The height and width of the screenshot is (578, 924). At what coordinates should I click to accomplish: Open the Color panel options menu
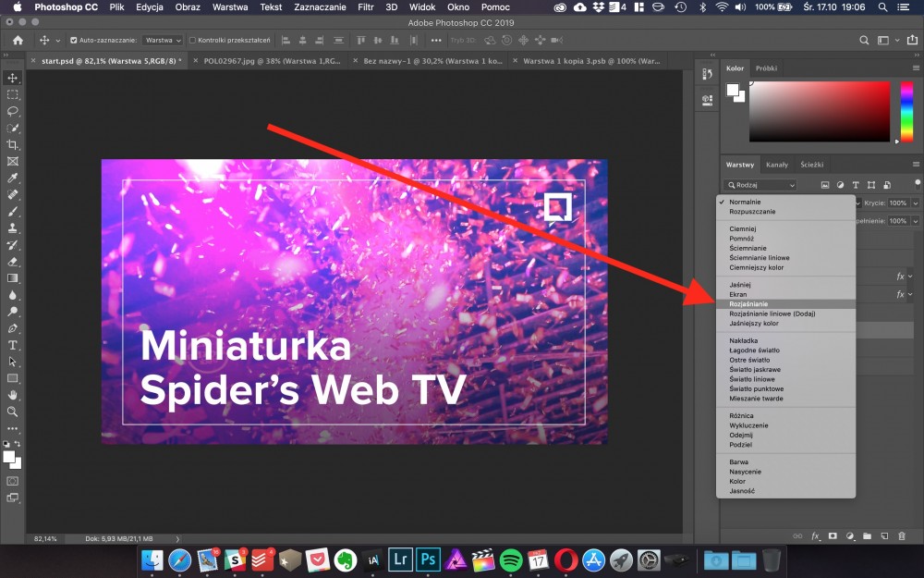point(916,68)
